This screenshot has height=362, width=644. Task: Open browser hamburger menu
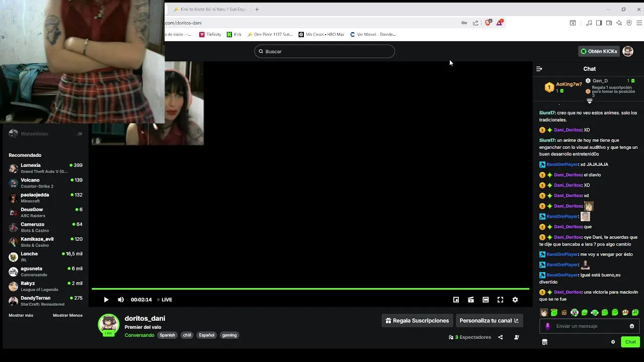[x=639, y=23]
